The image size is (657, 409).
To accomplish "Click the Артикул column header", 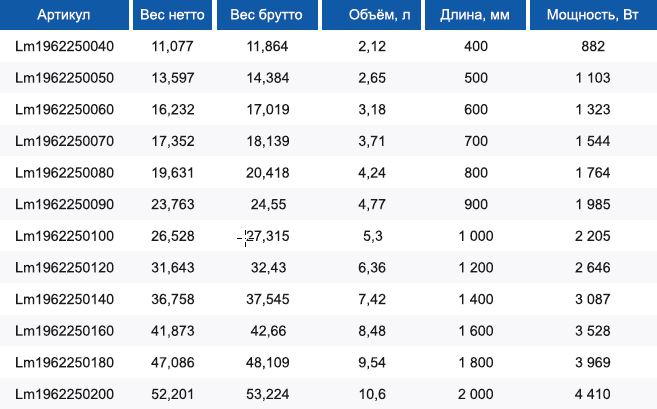I will (x=64, y=15).
